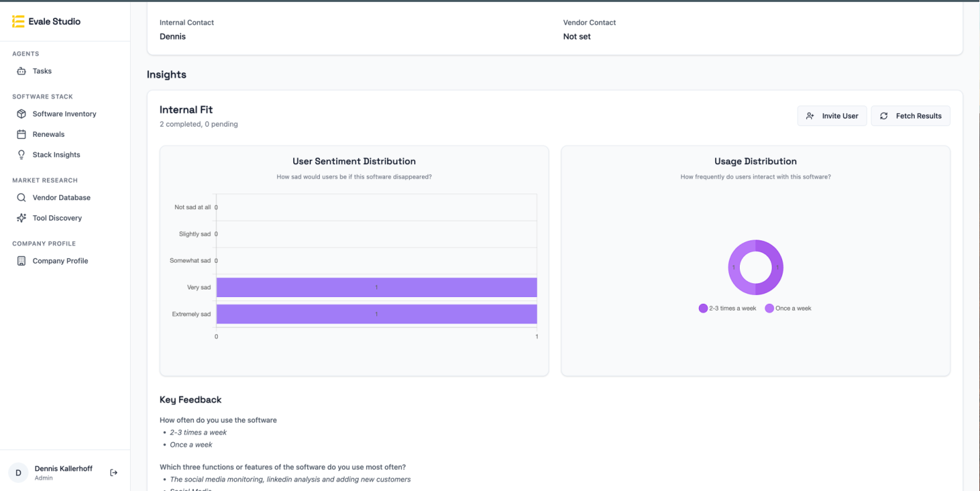
Task: Toggle the '2-3 times a week' legend entry
Action: point(727,308)
